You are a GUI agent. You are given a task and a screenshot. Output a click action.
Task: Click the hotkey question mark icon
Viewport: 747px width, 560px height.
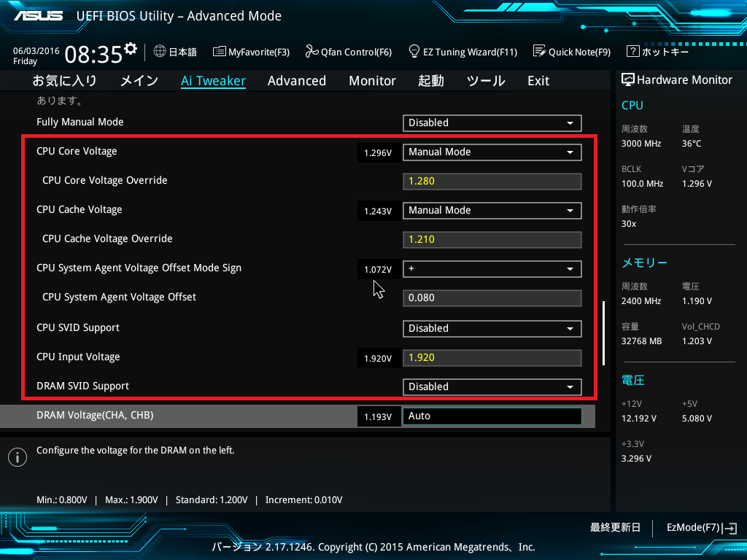pos(632,51)
